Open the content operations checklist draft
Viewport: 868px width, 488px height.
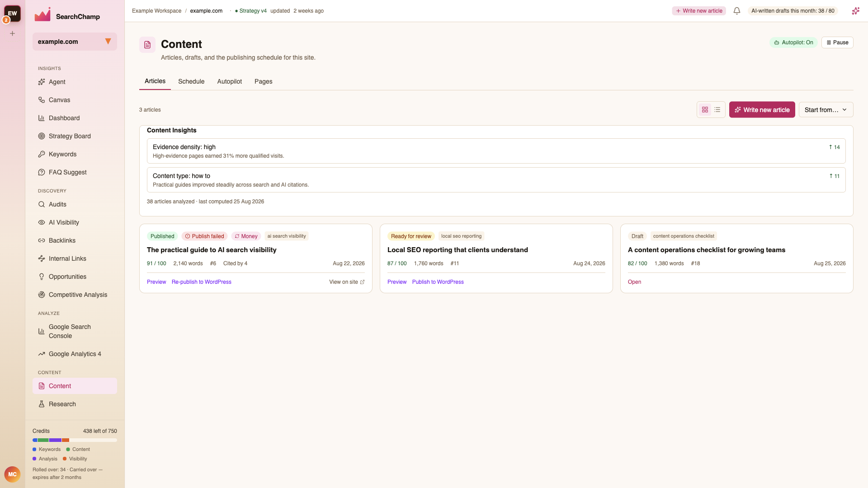[x=634, y=282]
